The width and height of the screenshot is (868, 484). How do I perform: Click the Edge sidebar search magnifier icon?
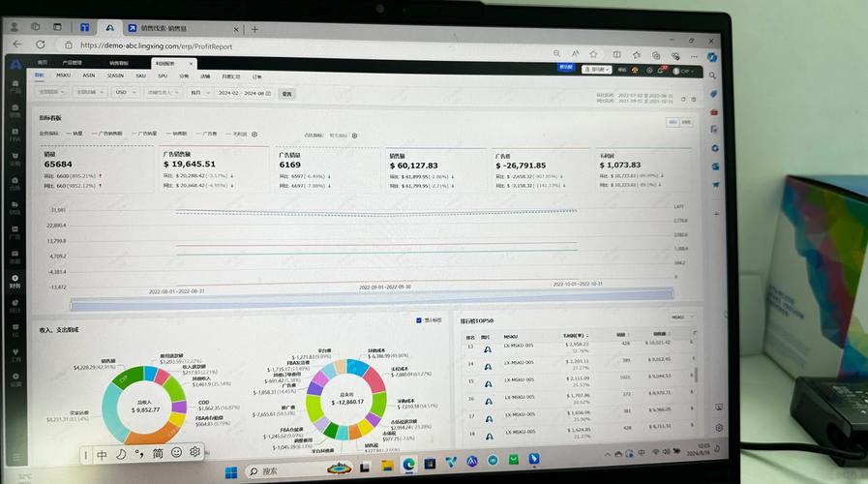point(712,76)
